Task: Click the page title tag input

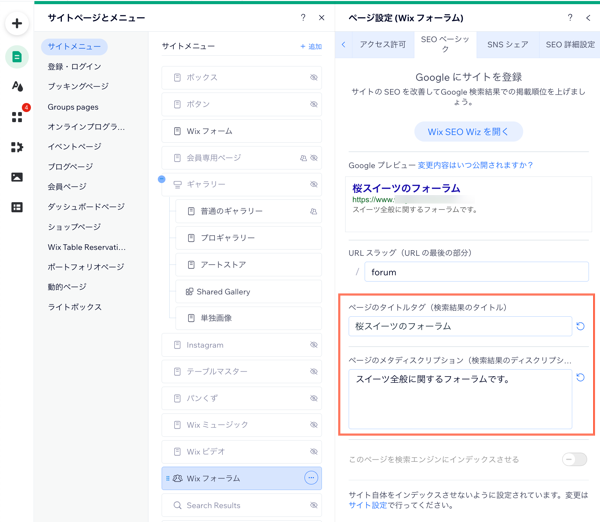Action: pos(460,326)
